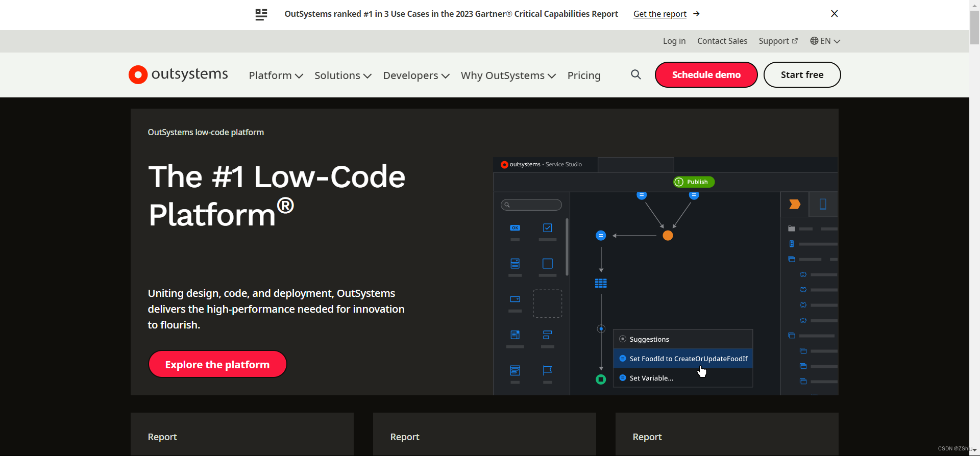Open the Support external link
The width and height of the screenshot is (980, 456).
pyautogui.click(x=778, y=41)
